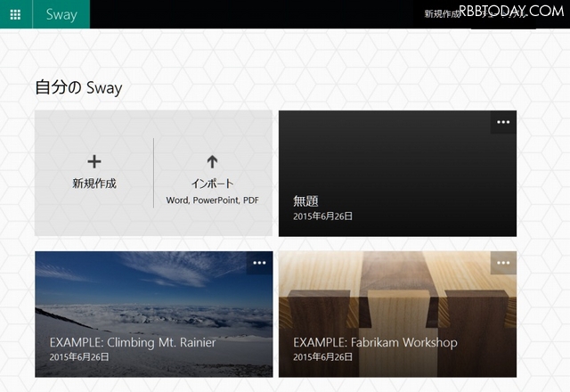This screenshot has height=392, width=570.
Task: Click the 自分の Sway heading
Action: (78, 87)
